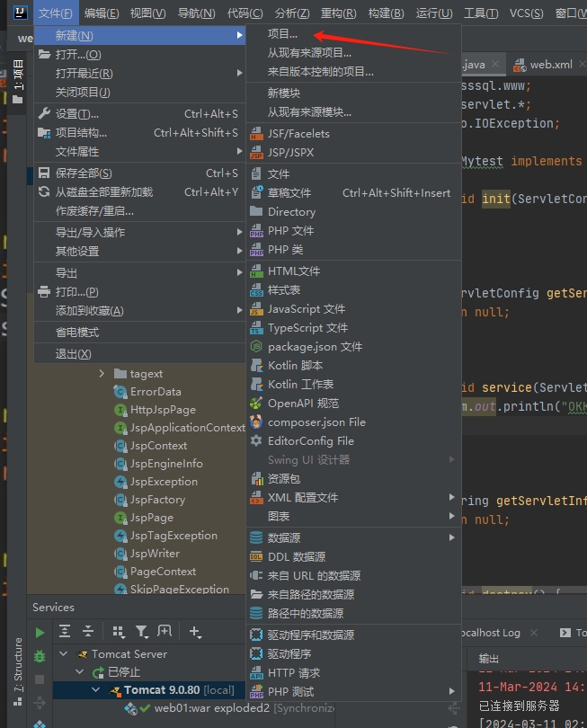Create a new PHP 文件

[353, 231]
